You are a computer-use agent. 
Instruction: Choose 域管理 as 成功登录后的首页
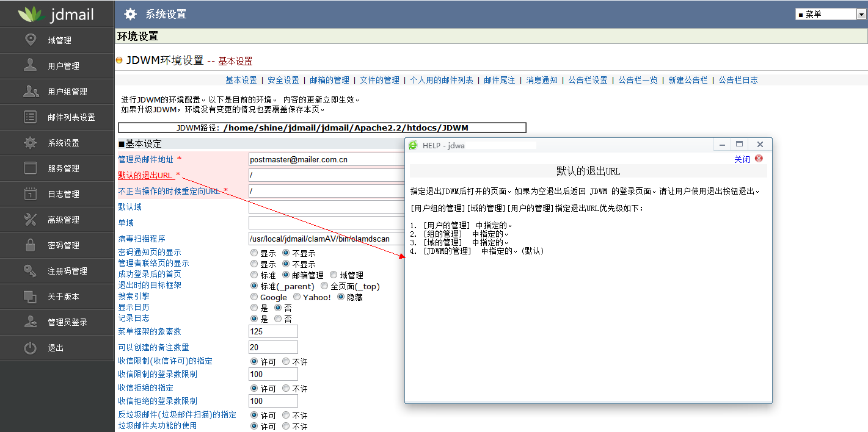[x=334, y=275]
